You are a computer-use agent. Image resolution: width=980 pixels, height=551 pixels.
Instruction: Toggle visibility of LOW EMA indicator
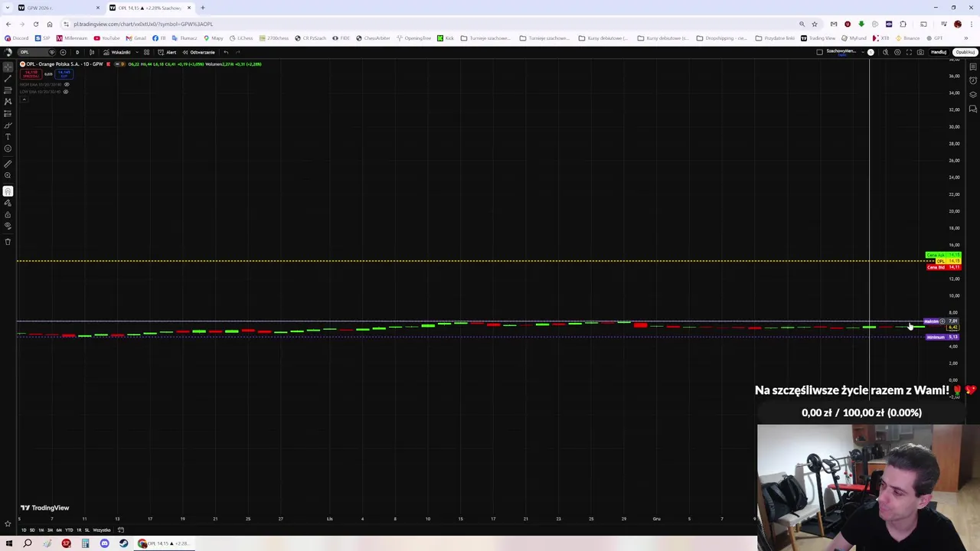[x=66, y=92]
